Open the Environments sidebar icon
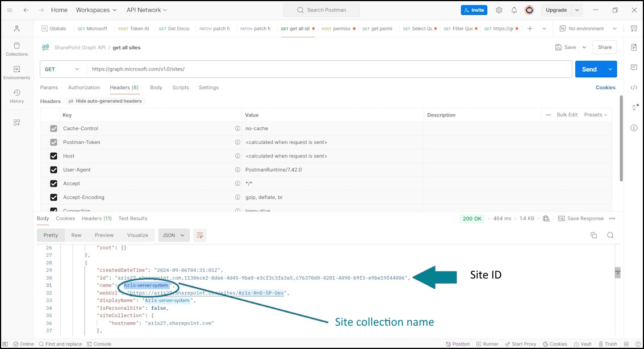Viewport: 644px width, 349px height. point(17,72)
